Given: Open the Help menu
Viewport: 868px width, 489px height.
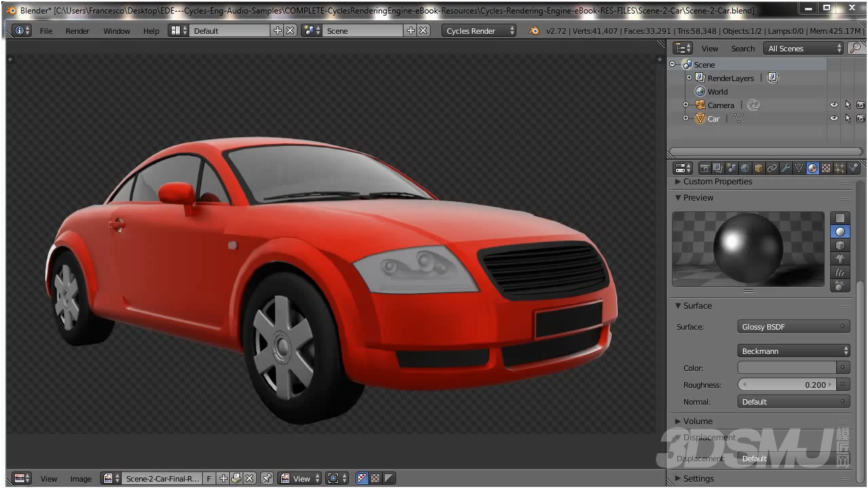Looking at the screenshot, I should point(151,31).
